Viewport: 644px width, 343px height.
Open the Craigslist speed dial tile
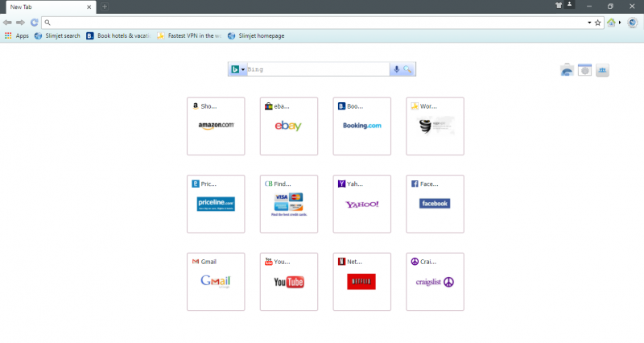point(435,281)
